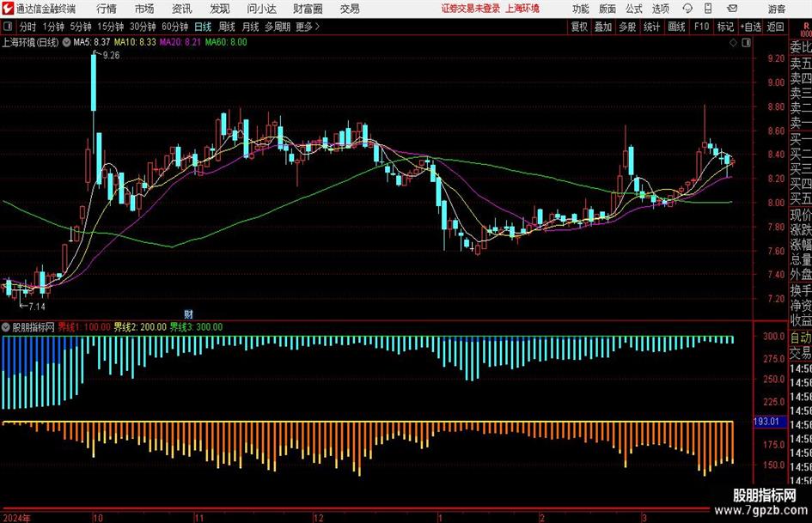
Task: Click the MA60: 8.00 indicator label
Action: click(226, 42)
